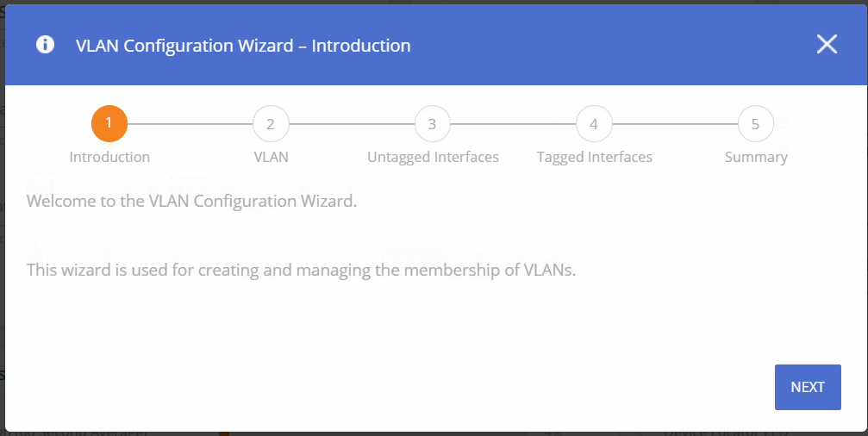Click the Introduction step label
868x436 pixels.
click(x=109, y=157)
